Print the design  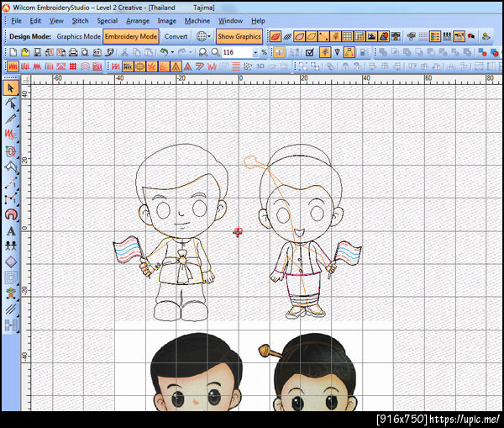click(73, 52)
